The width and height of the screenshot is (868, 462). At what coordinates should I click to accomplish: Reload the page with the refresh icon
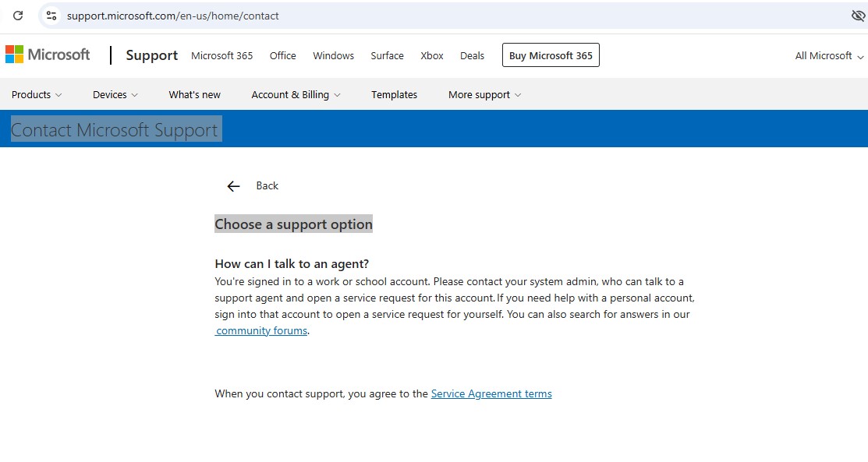pos(18,16)
